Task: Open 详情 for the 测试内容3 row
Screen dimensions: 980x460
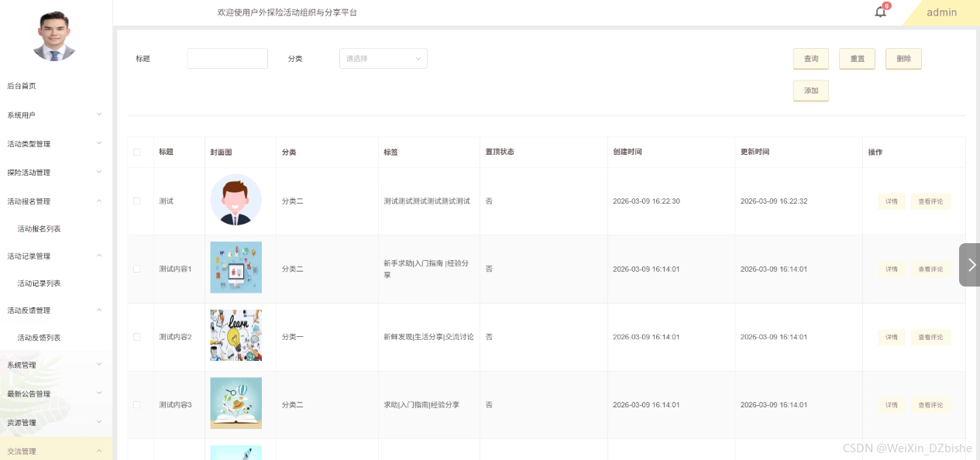Action: click(x=892, y=405)
